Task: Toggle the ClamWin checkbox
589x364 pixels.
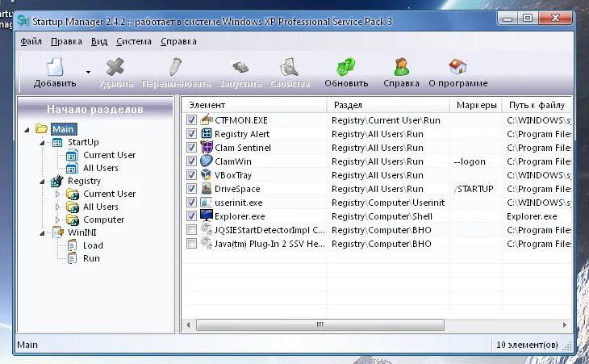Action: (x=191, y=161)
